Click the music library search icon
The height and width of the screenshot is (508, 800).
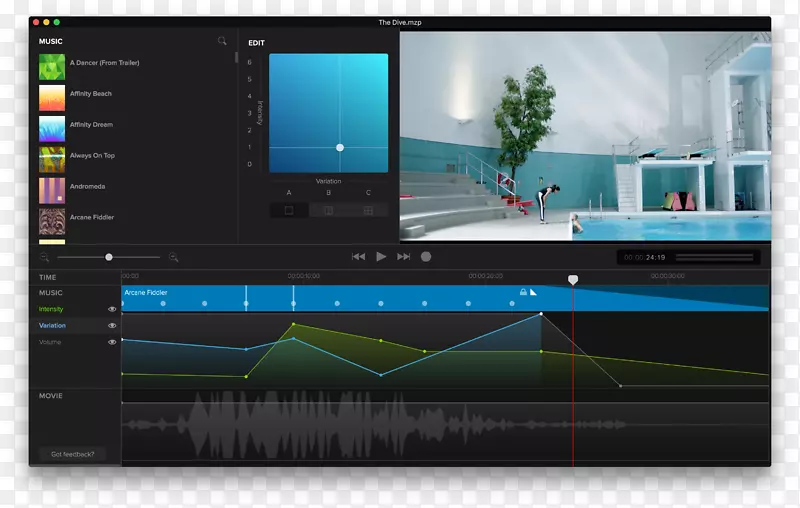click(222, 41)
